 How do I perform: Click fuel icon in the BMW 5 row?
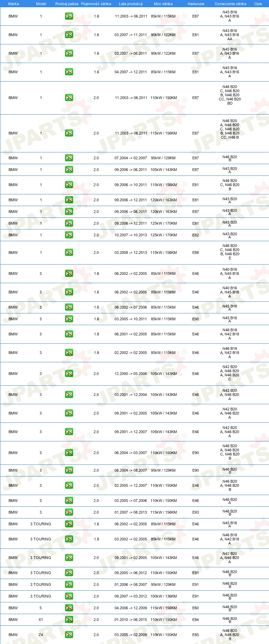(x=69, y=608)
